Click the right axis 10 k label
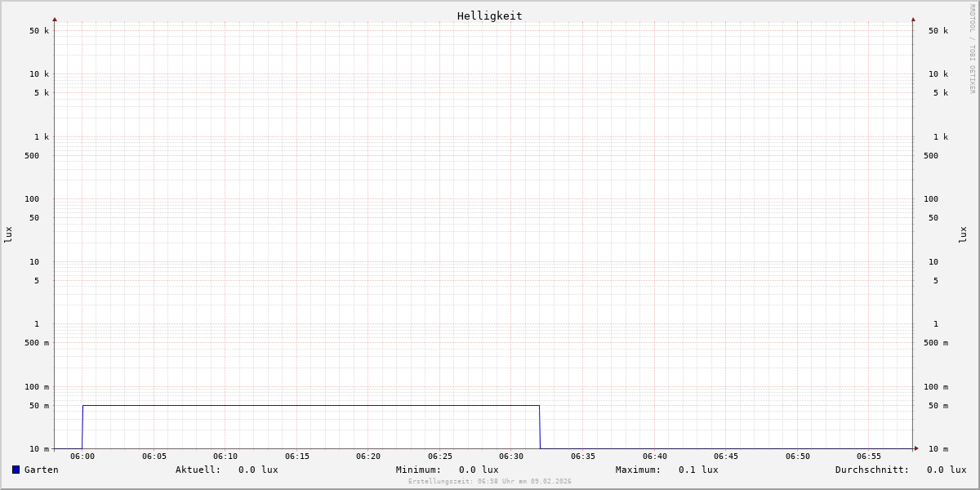 point(938,74)
